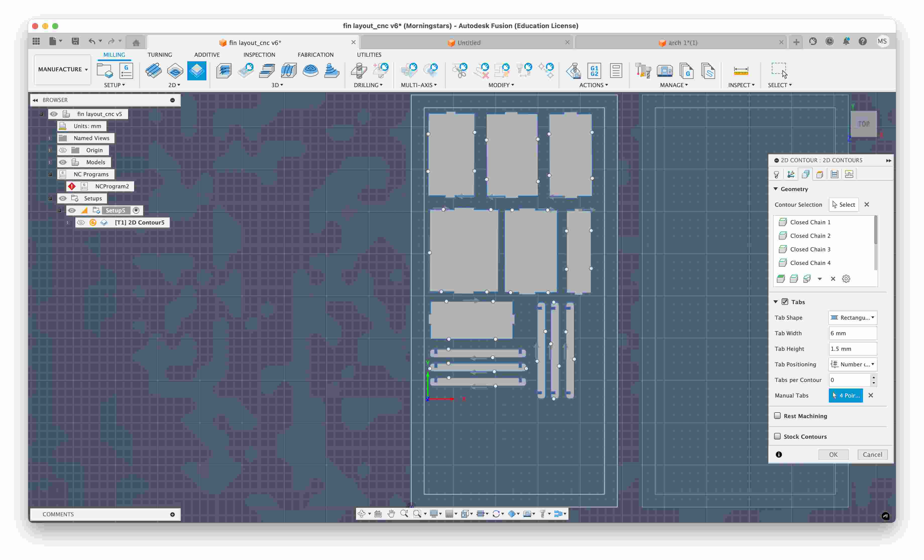This screenshot has height=560, width=924.
Task: Open the Simulate action
Action: [573, 71]
